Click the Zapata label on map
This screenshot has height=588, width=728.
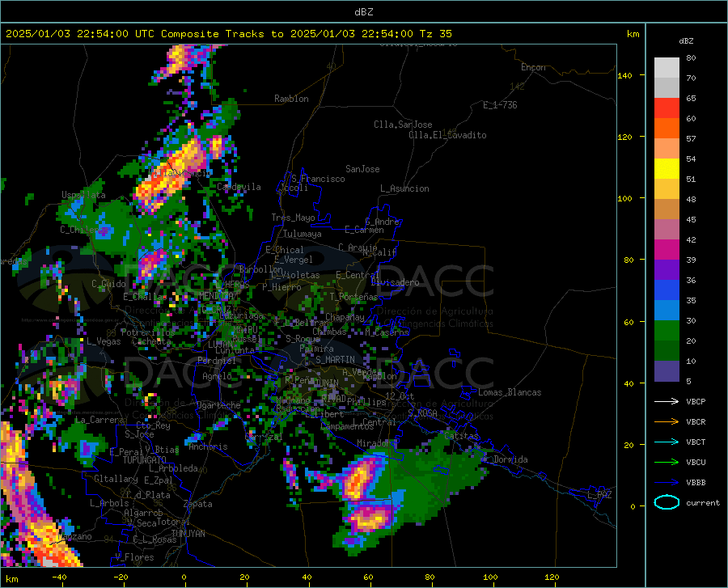198,504
